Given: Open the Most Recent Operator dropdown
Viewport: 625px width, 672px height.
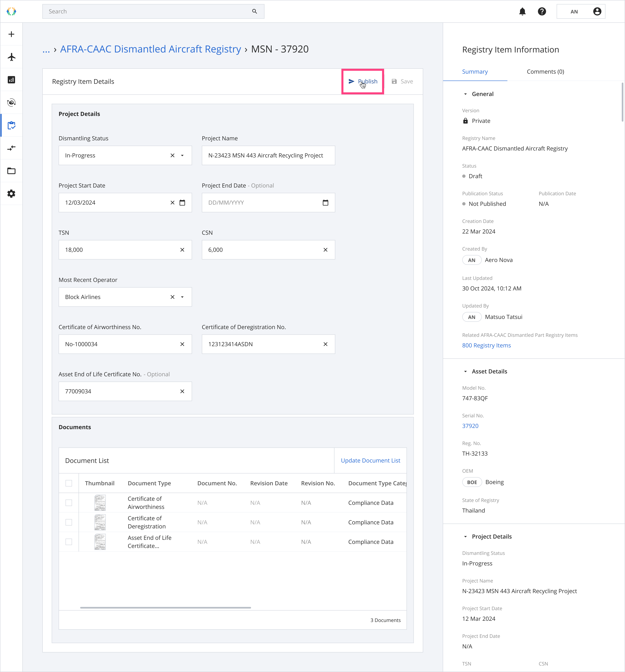Looking at the screenshot, I should pos(182,297).
